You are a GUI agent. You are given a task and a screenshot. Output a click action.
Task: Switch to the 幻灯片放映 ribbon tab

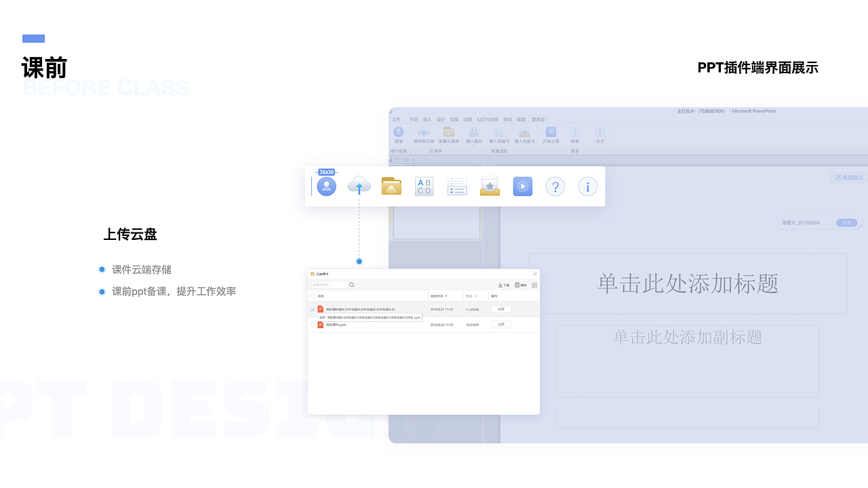488,119
